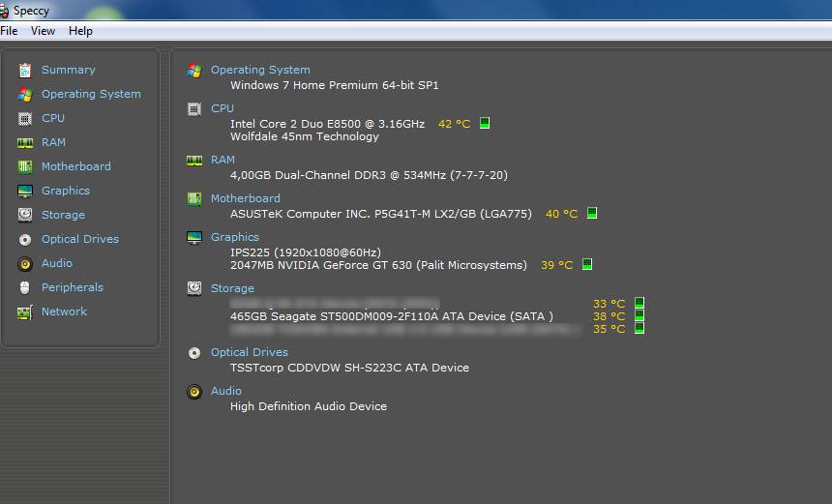The image size is (832, 504).
Task: Click the green indicator next to 35 °C drive
Action: tap(639, 328)
